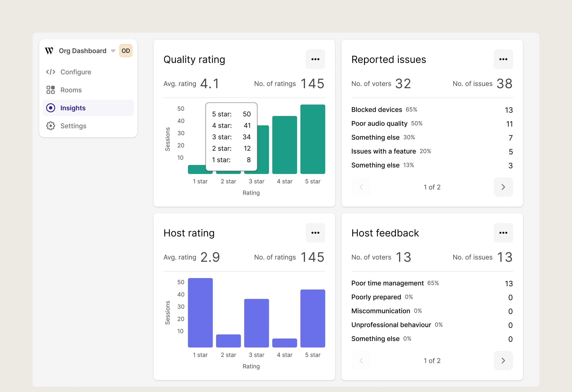The height and width of the screenshot is (392, 572).
Task: Click the Quality rating card title
Action: click(194, 59)
